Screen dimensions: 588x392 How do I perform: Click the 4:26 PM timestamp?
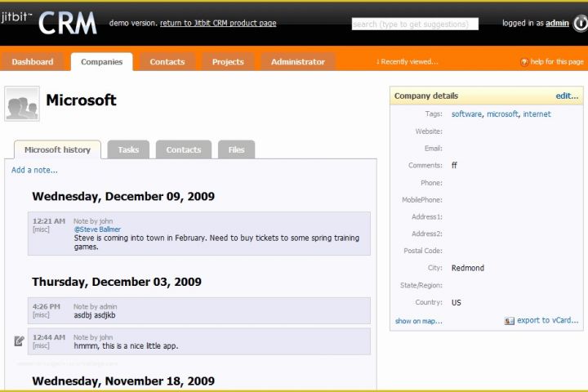[47, 306]
